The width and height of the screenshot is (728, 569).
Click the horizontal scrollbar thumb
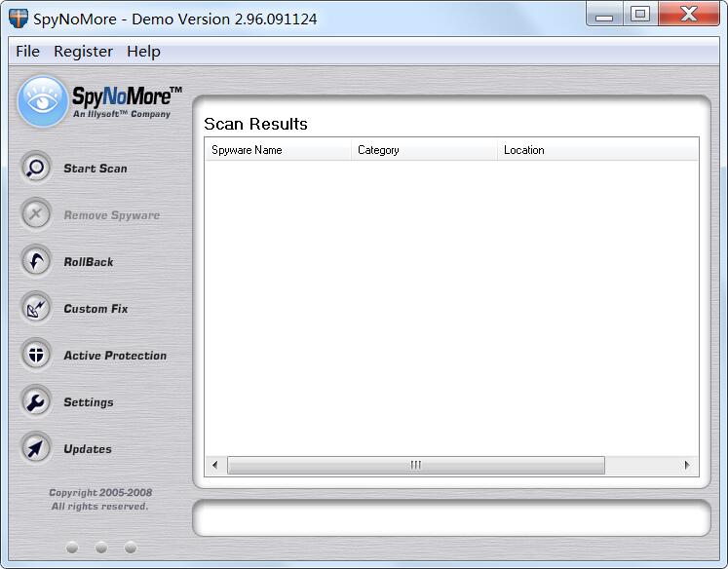[x=416, y=465]
